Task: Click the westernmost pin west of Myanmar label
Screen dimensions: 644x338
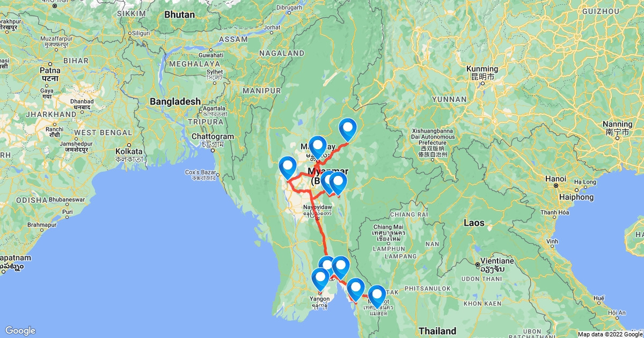Action: click(x=288, y=167)
